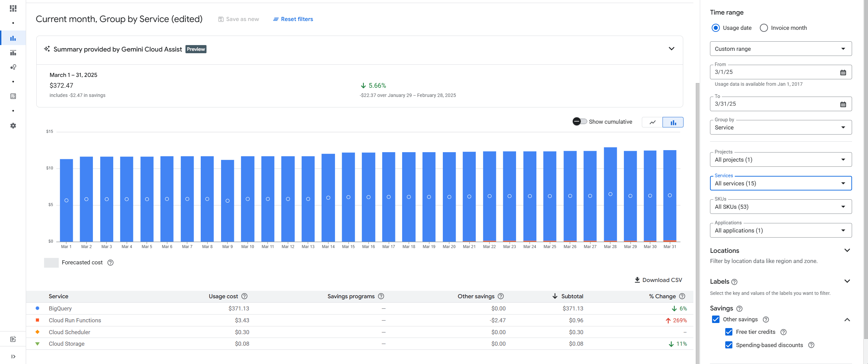The image size is (868, 364).
Task: Click the Download CSV icon
Action: coord(637,280)
